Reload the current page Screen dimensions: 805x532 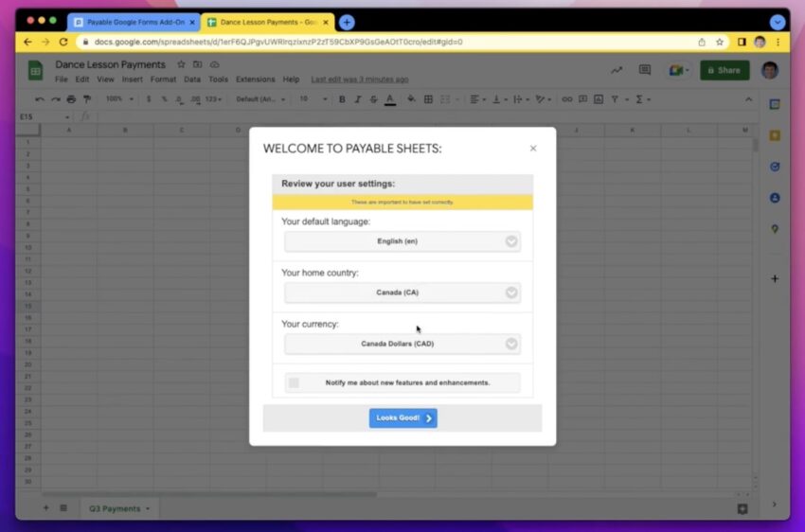(63, 42)
